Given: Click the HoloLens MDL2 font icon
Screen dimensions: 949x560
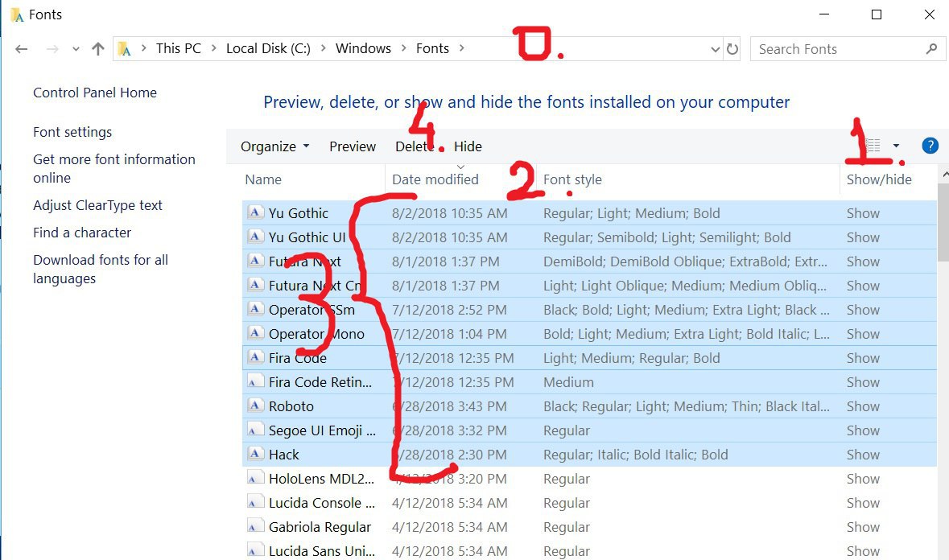Looking at the screenshot, I should pos(255,479).
